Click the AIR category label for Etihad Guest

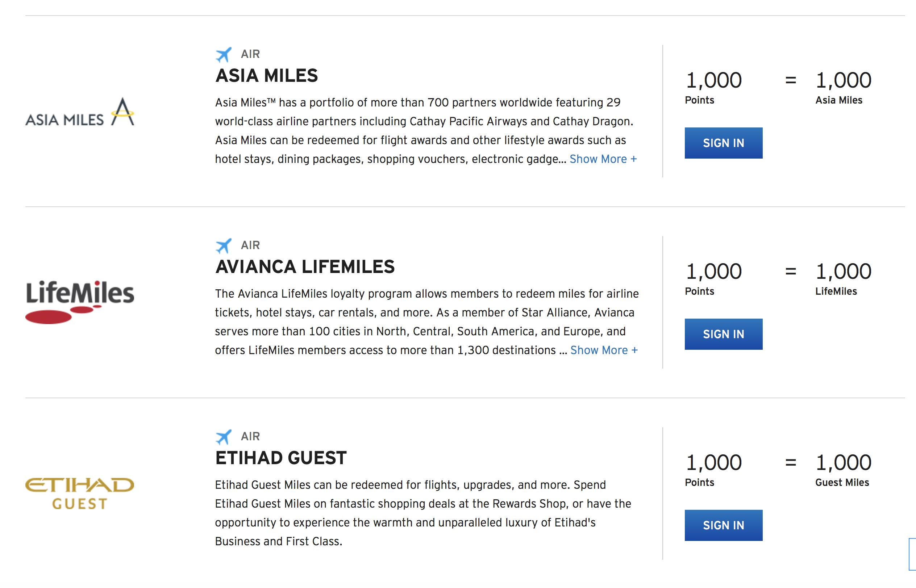coord(250,436)
